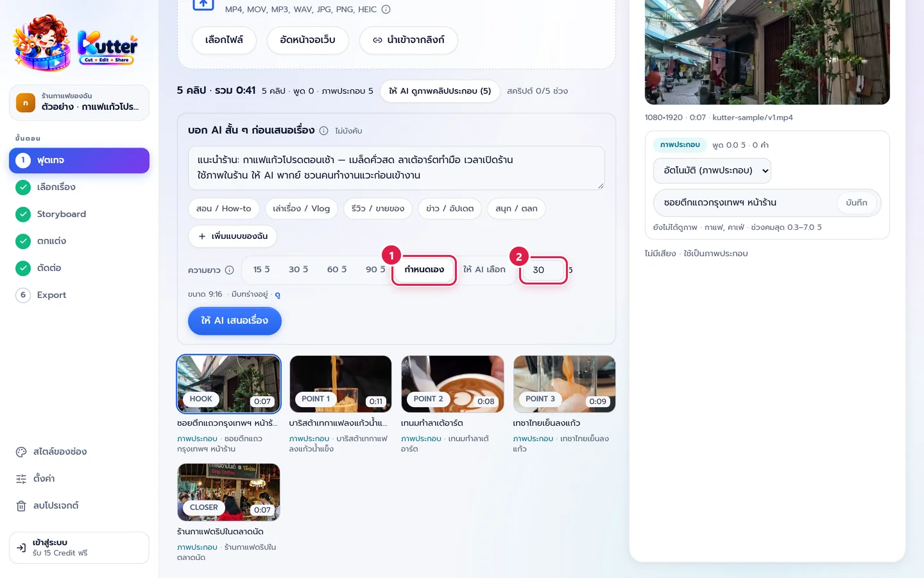This screenshot has width=924, height=578.
Task: Choose the ให้ AI เลือก duration option
Action: coord(484,270)
